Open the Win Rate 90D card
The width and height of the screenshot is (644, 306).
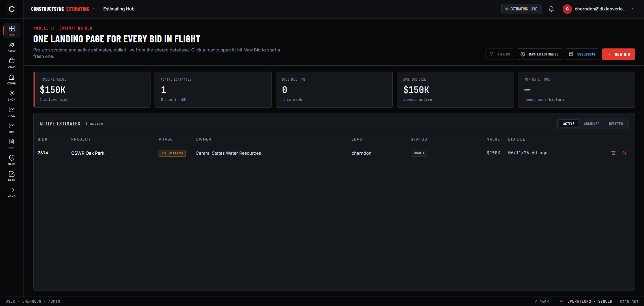pyautogui.click(x=576, y=89)
